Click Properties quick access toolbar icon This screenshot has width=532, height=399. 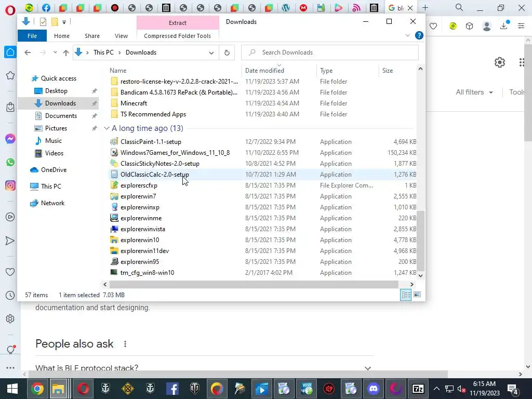43,22
